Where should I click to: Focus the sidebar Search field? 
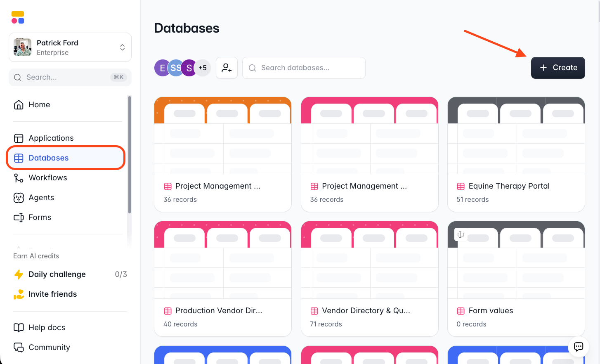coord(70,77)
